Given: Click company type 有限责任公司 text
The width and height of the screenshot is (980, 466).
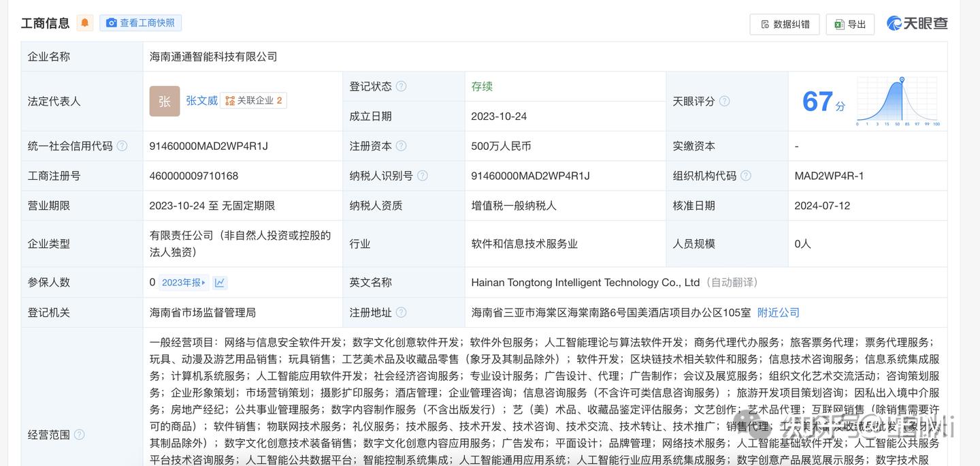Looking at the screenshot, I should pos(240,244).
